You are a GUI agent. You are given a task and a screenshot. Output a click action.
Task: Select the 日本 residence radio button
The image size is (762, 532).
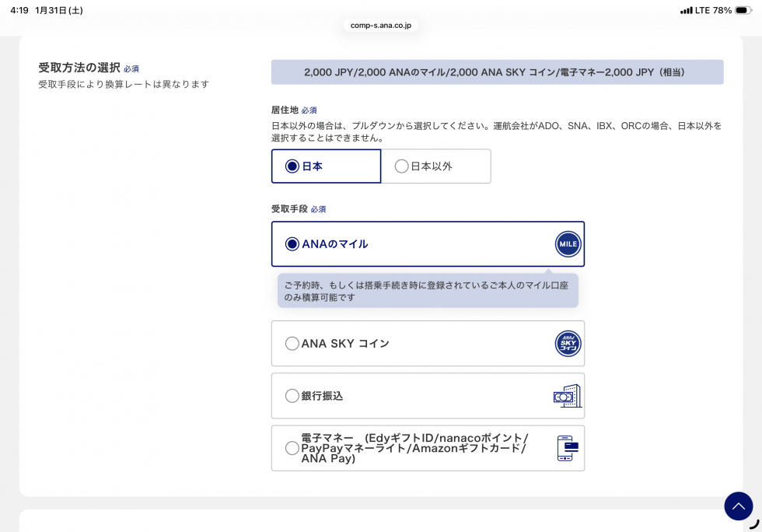pyautogui.click(x=292, y=166)
